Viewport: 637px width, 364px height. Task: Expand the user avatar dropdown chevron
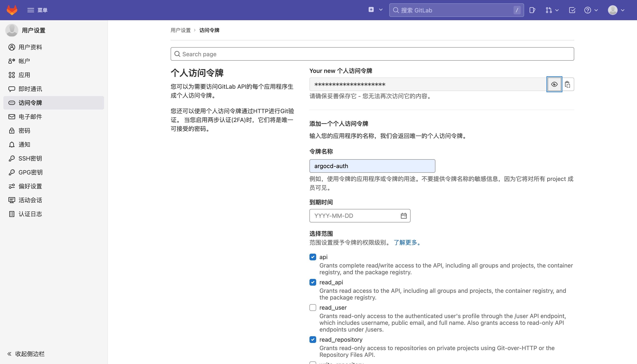coord(622,10)
